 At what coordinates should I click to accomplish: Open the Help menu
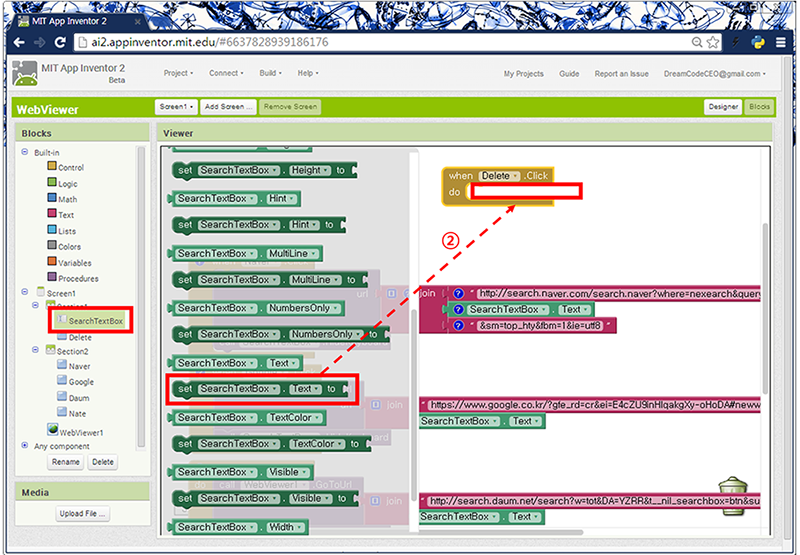click(x=308, y=73)
